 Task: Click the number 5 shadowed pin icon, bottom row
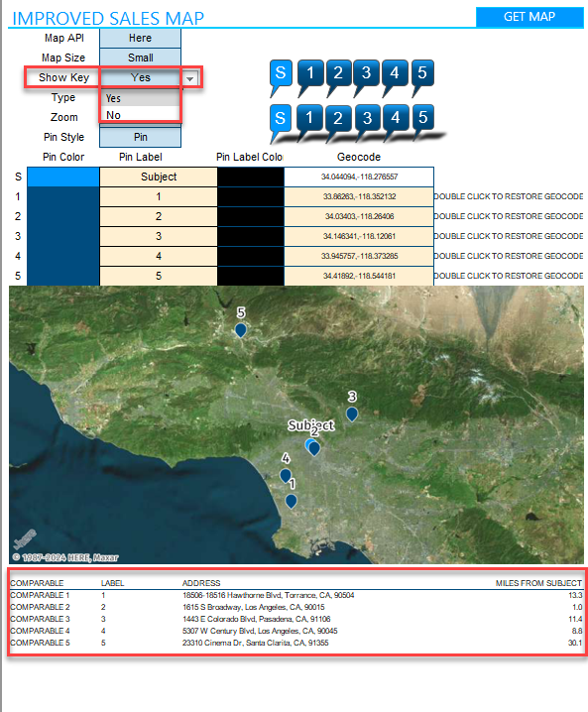point(422,121)
